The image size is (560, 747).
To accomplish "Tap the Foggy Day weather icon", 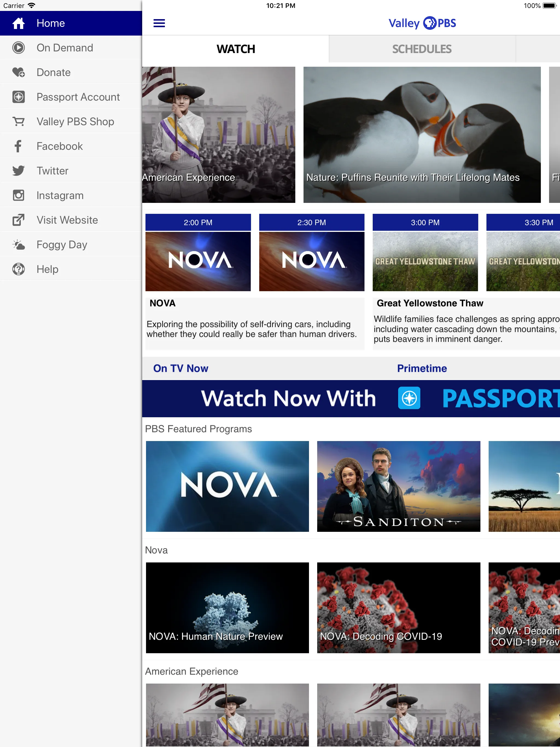I will click(18, 245).
